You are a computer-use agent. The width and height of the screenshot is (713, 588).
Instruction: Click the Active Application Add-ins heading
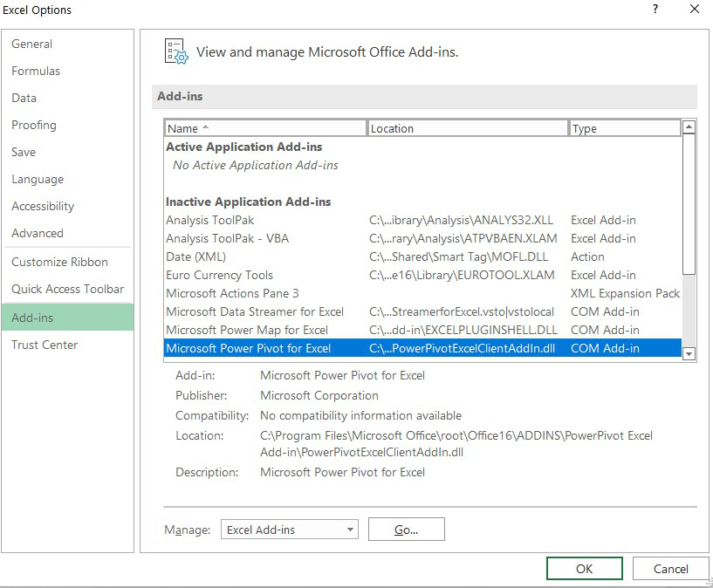(x=243, y=147)
